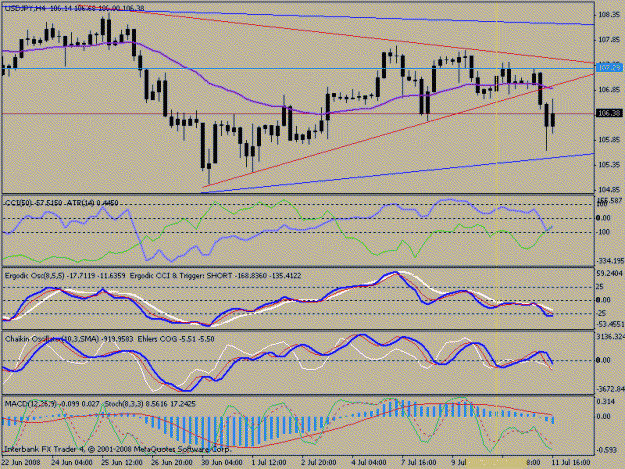
Task: Click the 3136.324 scale value
Action: (x=610, y=337)
